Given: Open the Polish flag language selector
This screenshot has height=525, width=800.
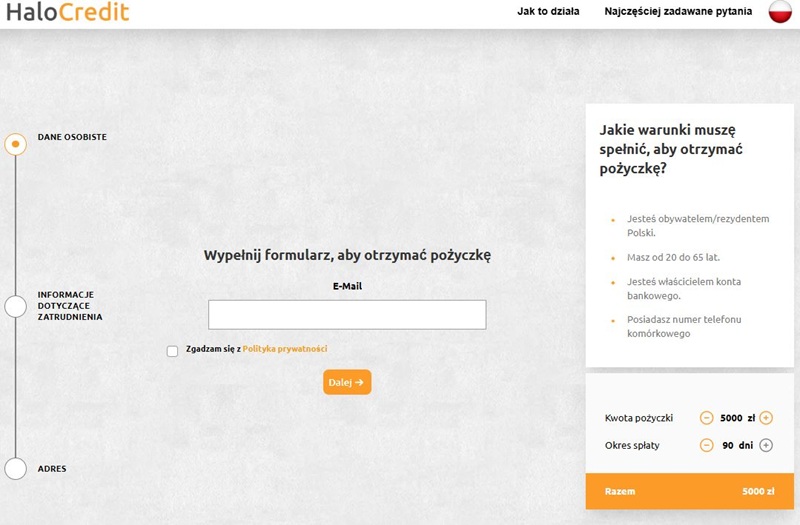Looking at the screenshot, I should pyautogui.click(x=780, y=12).
